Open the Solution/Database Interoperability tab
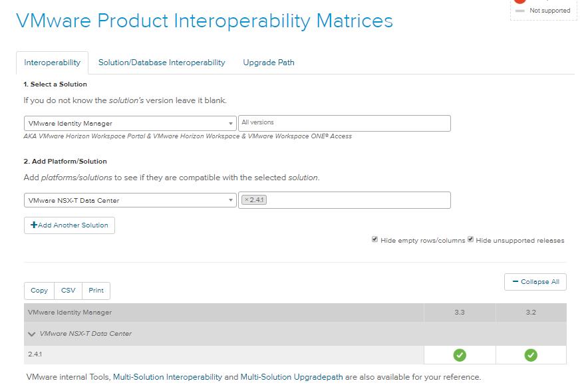Screen dimensions: 588x391 162,63
